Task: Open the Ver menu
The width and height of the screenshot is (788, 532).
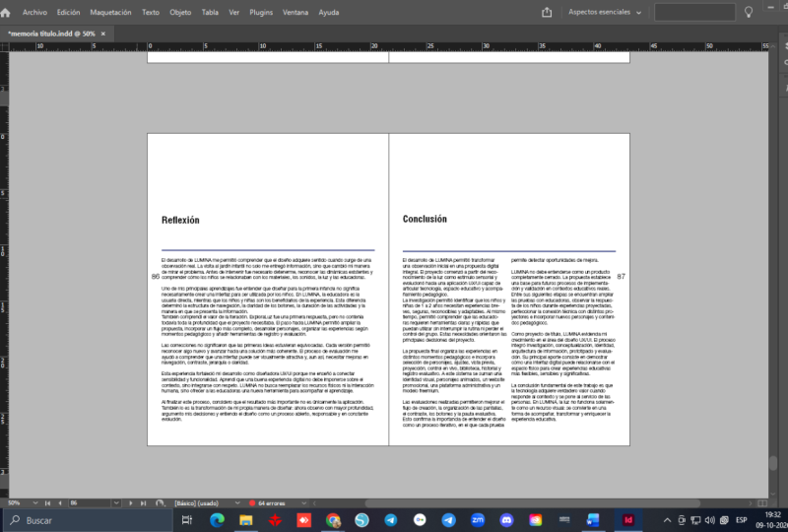Action: tap(234, 12)
